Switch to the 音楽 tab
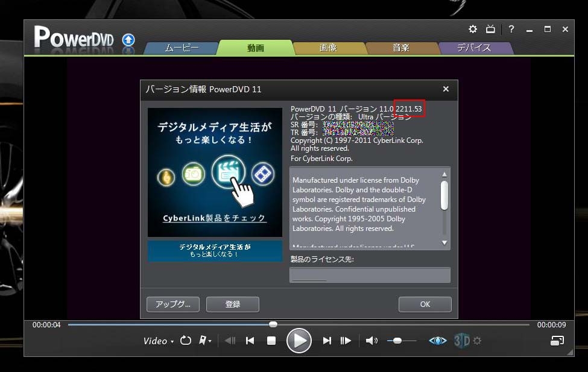The width and height of the screenshot is (588, 372). pyautogui.click(x=401, y=48)
